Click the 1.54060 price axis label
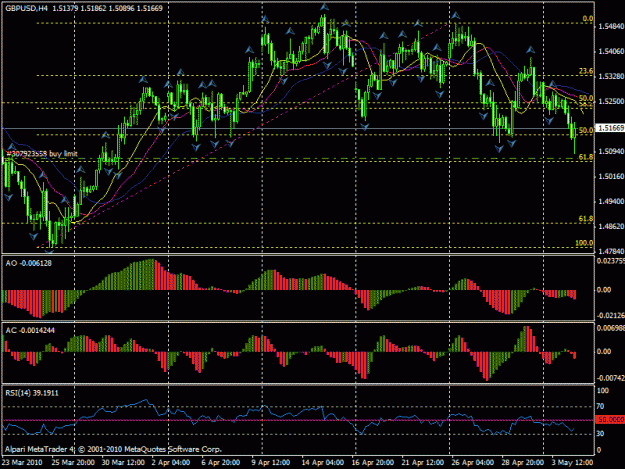This screenshot has height=469, width=625. pos(611,51)
